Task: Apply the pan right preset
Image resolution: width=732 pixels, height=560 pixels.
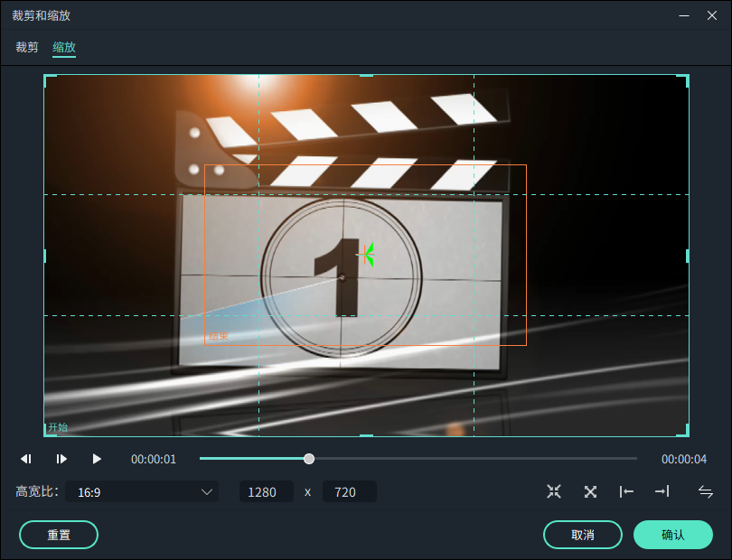Action: [662, 491]
